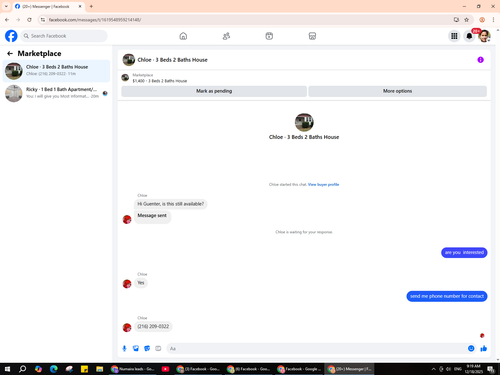Click the $1,400 listing summary thumbnail
Viewport: 500px width, 375px height.
tap(125, 78)
